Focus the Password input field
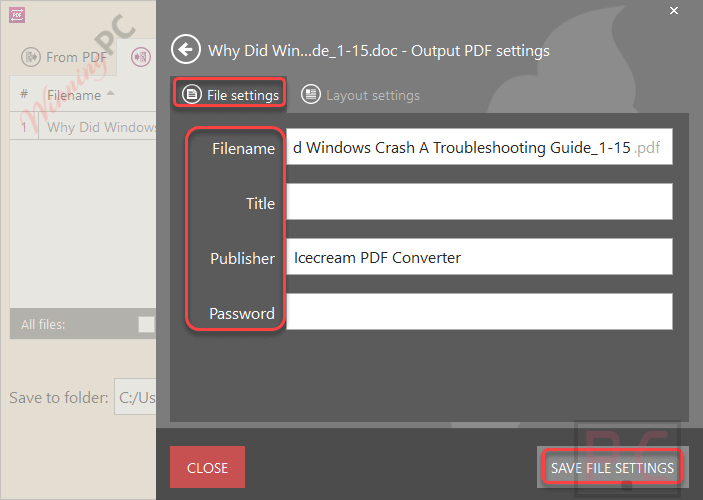The height and width of the screenshot is (500, 703). pos(479,312)
